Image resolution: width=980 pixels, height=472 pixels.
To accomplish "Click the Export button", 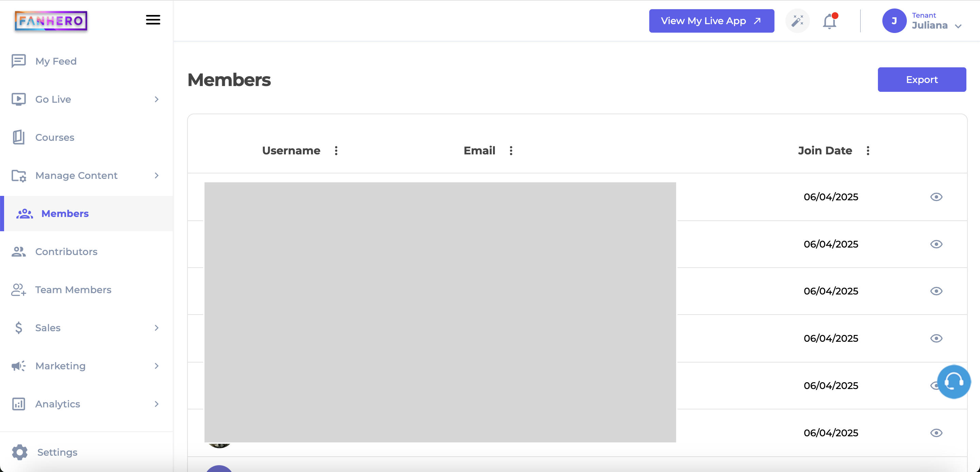I will pos(921,80).
